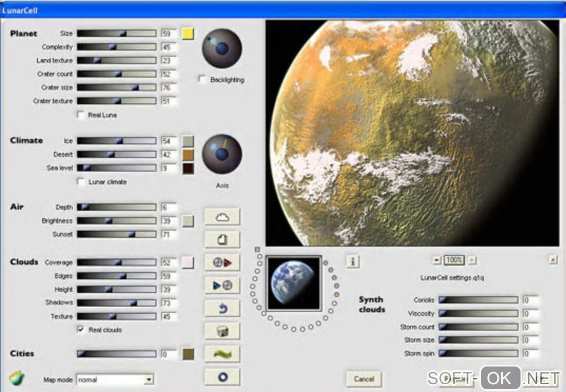
Task: Click the blue ring button
Action: click(x=222, y=377)
